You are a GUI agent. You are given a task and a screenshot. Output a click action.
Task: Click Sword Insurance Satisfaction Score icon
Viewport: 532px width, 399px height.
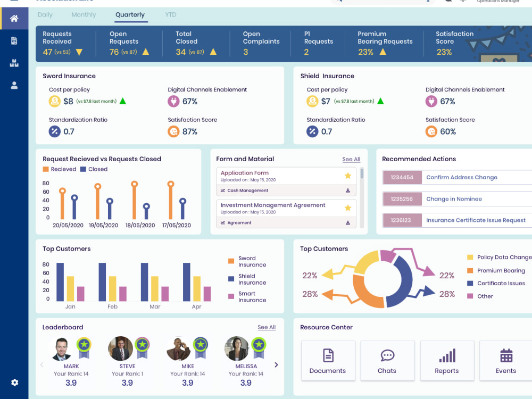tap(173, 131)
